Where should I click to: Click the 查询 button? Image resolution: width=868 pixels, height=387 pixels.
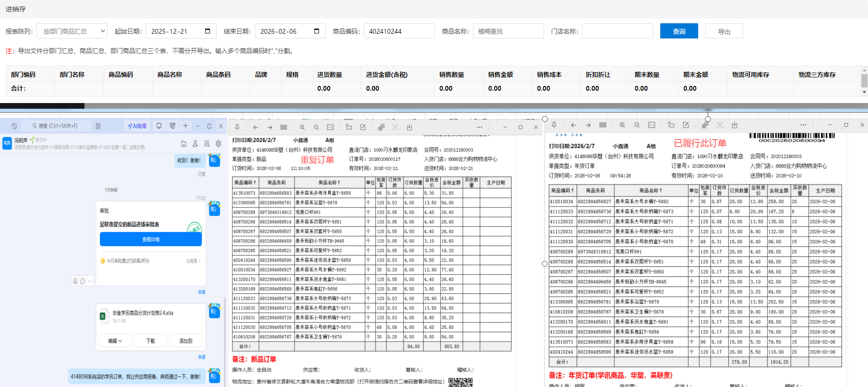pos(679,31)
